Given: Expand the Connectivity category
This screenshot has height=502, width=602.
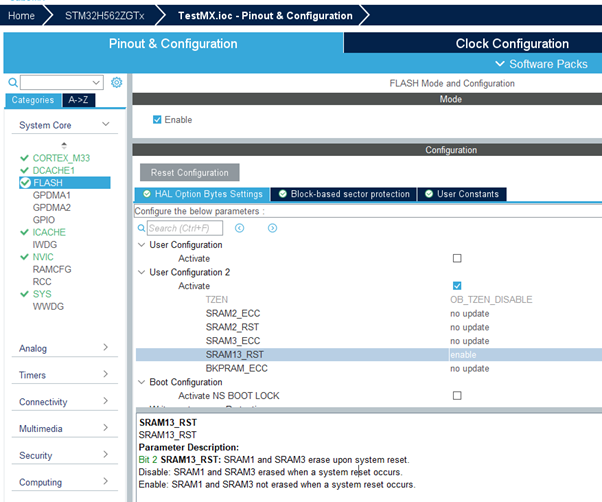Looking at the screenshot, I should (x=106, y=401).
